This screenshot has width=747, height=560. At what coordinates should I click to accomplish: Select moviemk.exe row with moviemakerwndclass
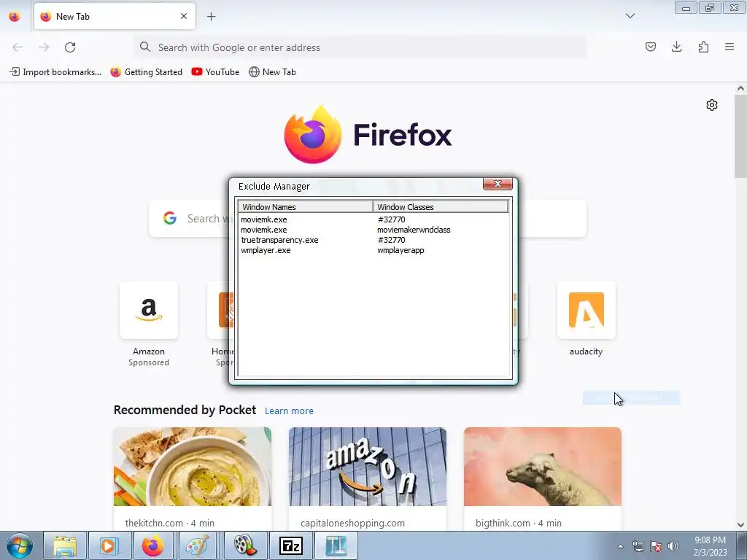[373, 230]
